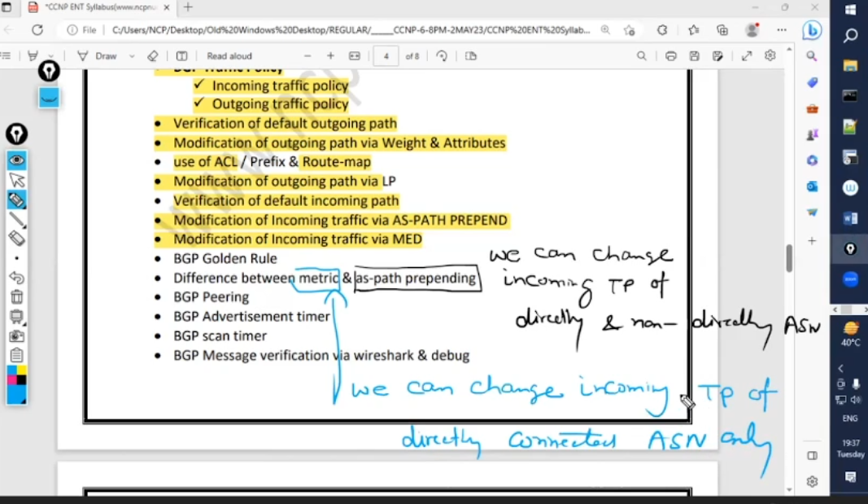This screenshot has width=868, height=504.
Task: Open the user profile avatar
Action: (752, 30)
